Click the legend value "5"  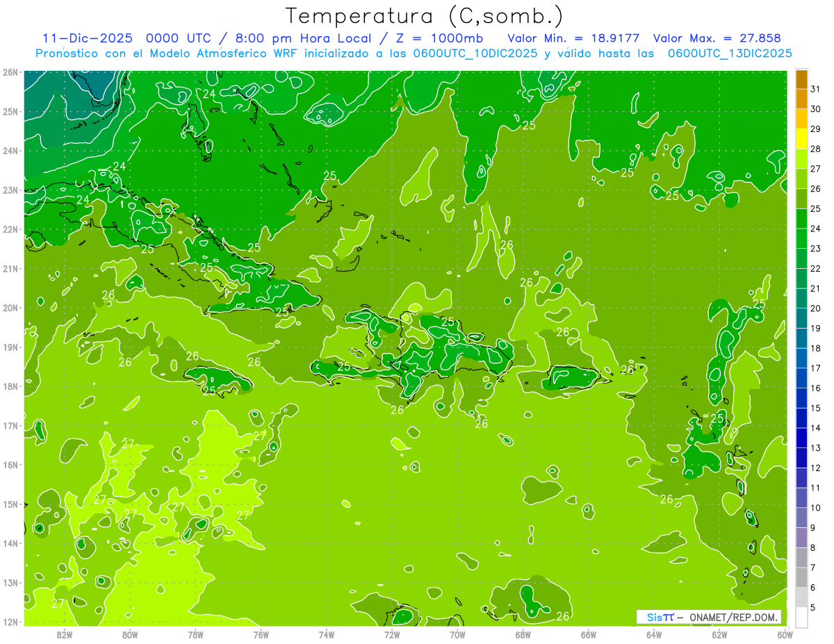pyautogui.click(x=813, y=607)
